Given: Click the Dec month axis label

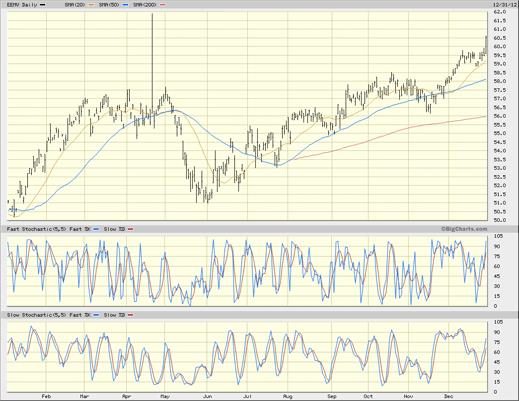Looking at the screenshot, I should coord(449,396).
